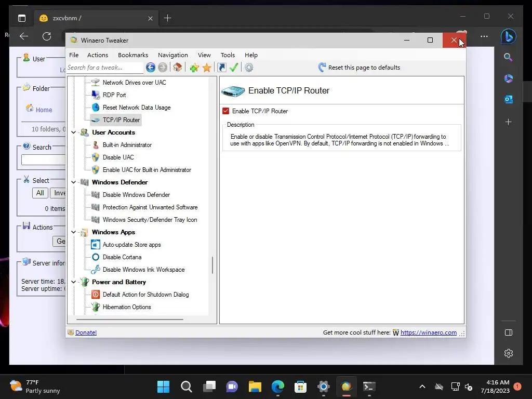Collapse the Windows Apps category

point(74,232)
